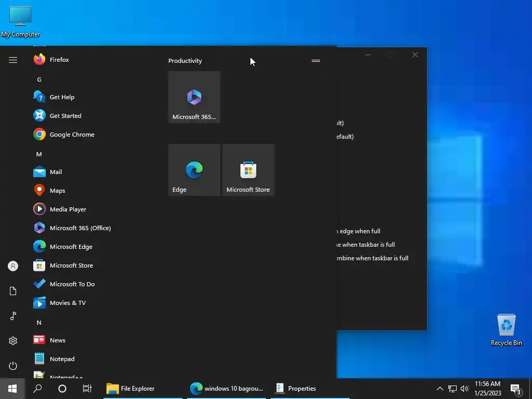Image resolution: width=532 pixels, height=399 pixels.
Task: Open Action Center notifications icon
Action: click(516, 389)
